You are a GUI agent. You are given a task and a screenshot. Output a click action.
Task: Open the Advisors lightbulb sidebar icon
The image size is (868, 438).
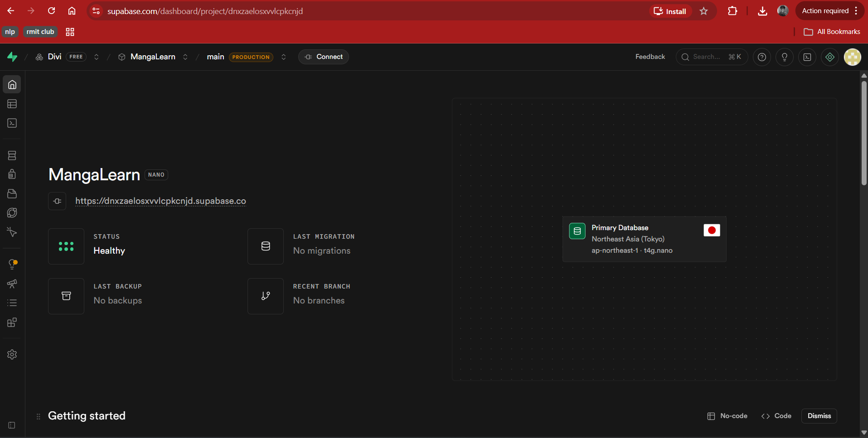(12, 264)
